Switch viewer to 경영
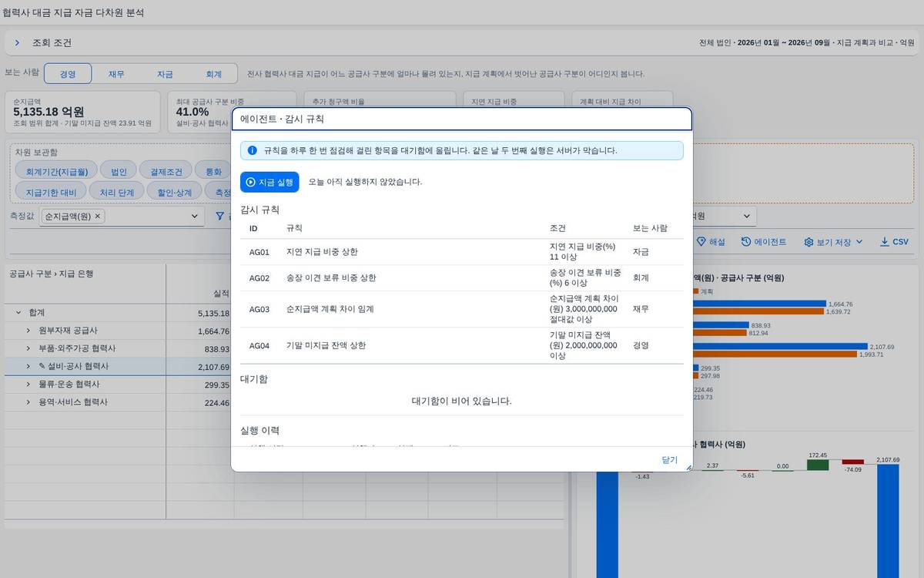 [68, 74]
